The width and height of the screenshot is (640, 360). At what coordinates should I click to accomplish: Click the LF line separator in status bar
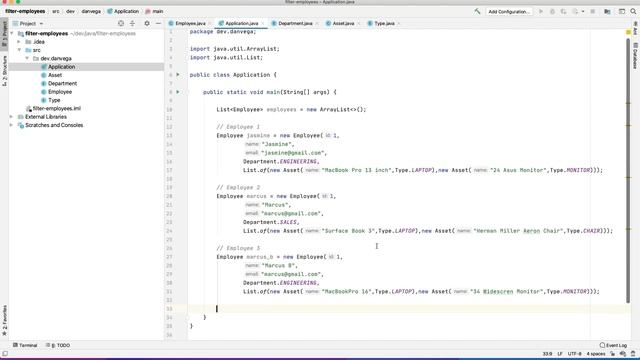point(560,354)
